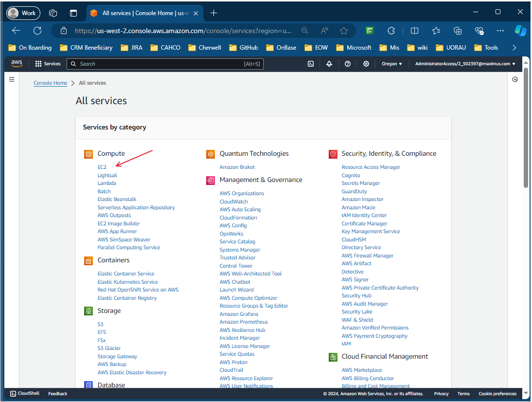Expand the Oregon region dropdown
532x402 pixels.
[x=392, y=64]
